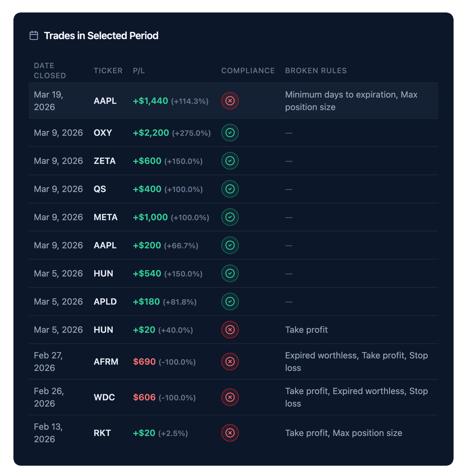Toggle the red compliance marker on the Mar 5 HUN trade
The image size is (467, 476).
[x=230, y=330]
